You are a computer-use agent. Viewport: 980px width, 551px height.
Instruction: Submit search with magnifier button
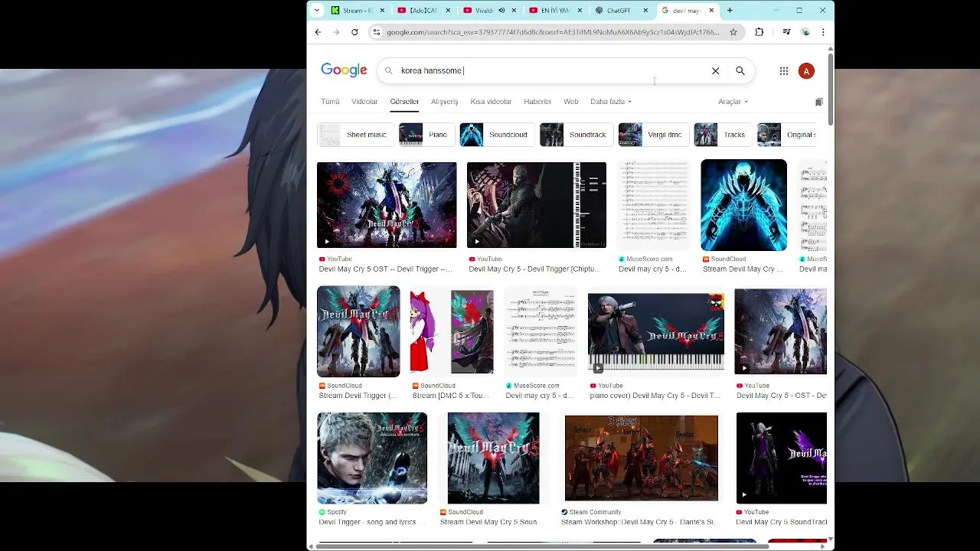tap(740, 70)
